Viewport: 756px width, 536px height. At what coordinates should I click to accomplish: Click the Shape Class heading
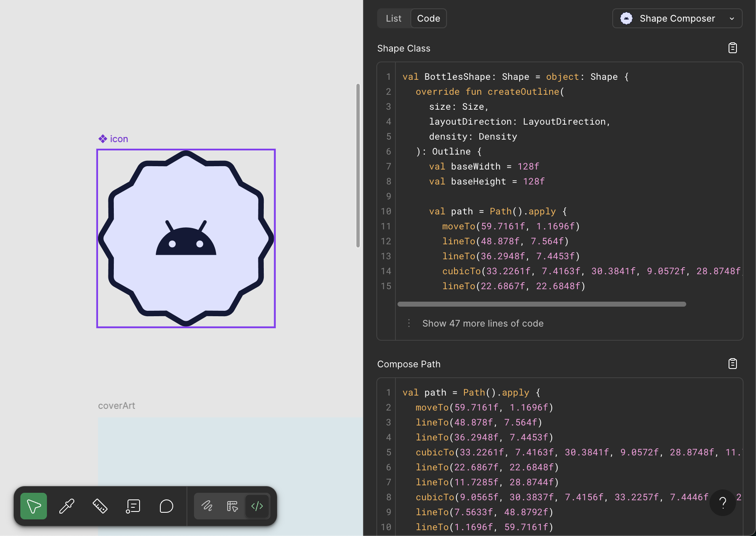404,48
